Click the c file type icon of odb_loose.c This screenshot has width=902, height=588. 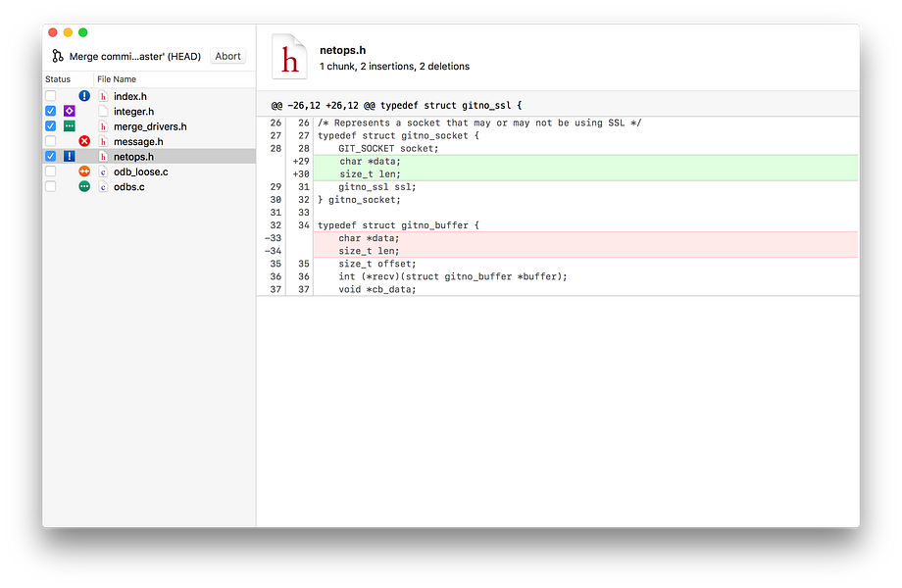click(103, 171)
